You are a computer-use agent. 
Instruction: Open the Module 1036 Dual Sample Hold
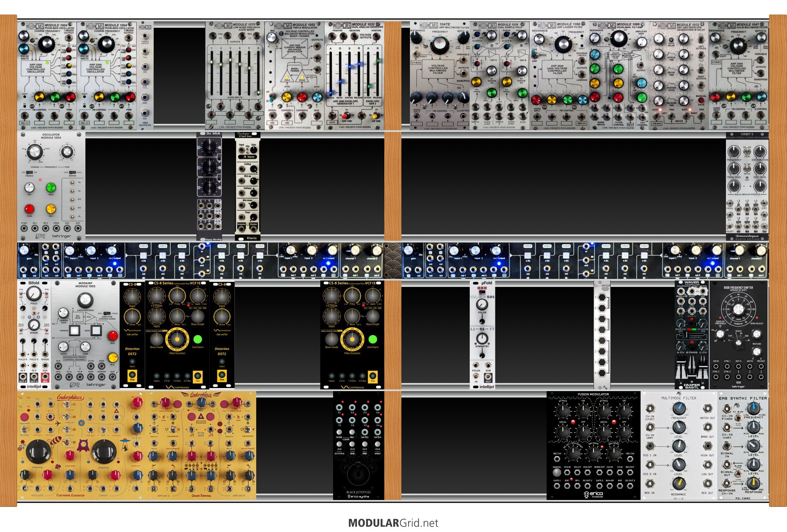tap(500, 76)
